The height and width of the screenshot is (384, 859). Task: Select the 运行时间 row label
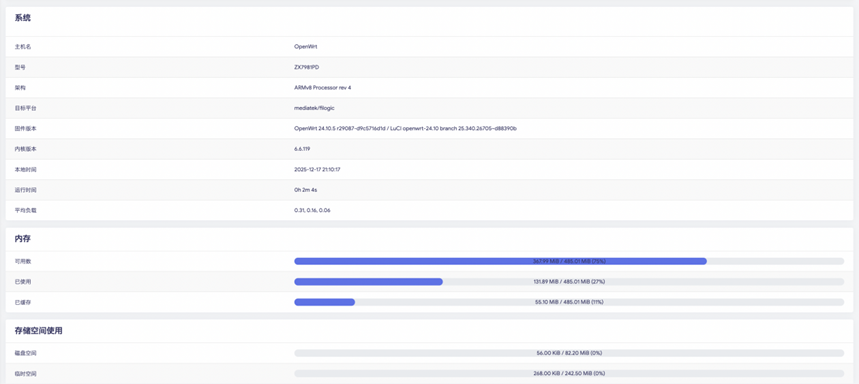(x=26, y=190)
